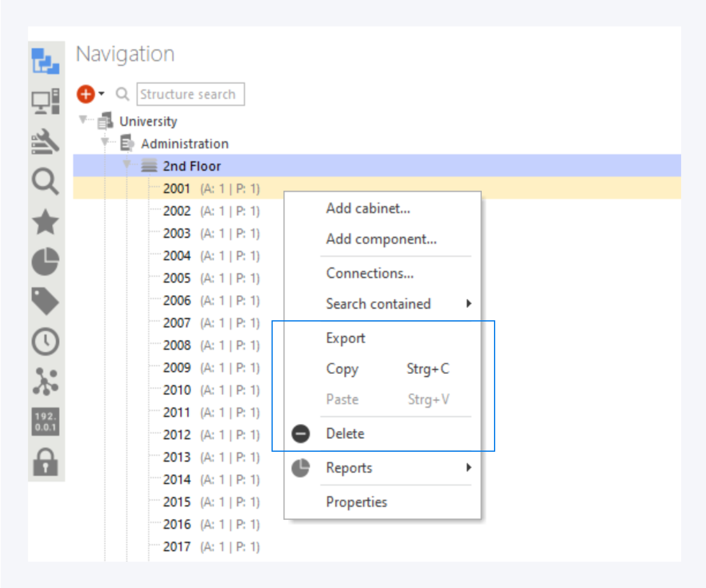Select Delete in the context menu
This screenshot has height=588, width=706.
pos(345,434)
